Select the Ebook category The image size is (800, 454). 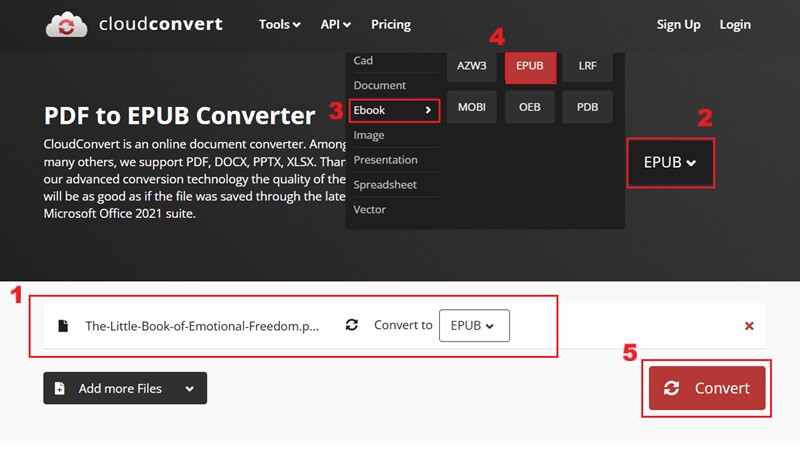[394, 110]
